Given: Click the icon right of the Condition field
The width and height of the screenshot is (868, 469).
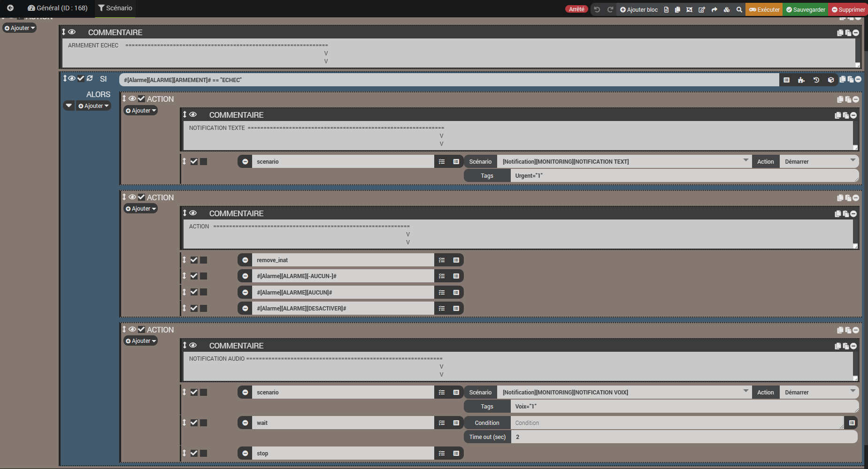Looking at the screenshot, I should [852, 423].
